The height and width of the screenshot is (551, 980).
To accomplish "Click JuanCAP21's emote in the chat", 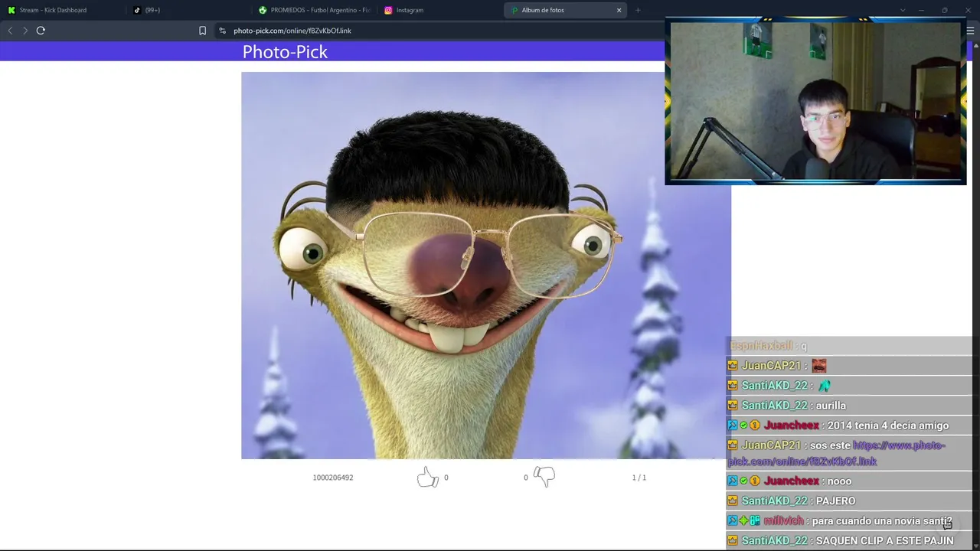I will click(x=819, y=366).
